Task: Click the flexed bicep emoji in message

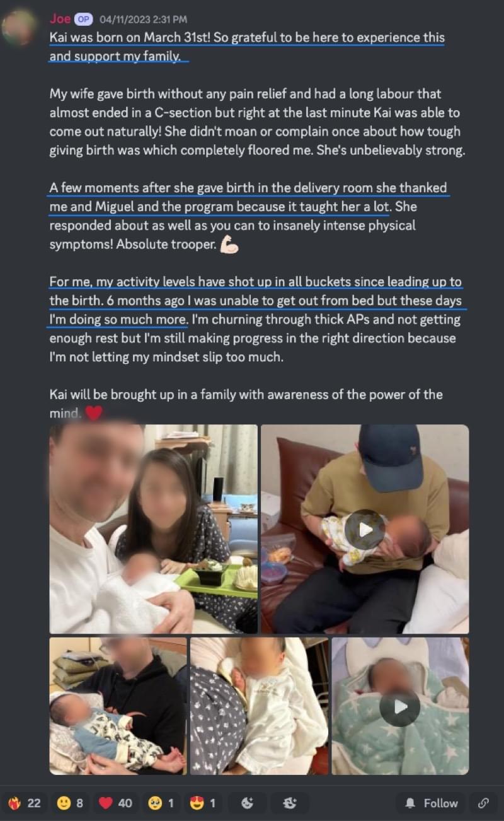Action: [x=229, y=245]
